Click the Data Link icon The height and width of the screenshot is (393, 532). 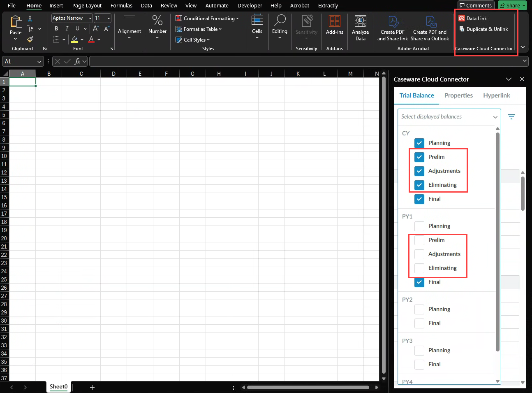(462, 19)
